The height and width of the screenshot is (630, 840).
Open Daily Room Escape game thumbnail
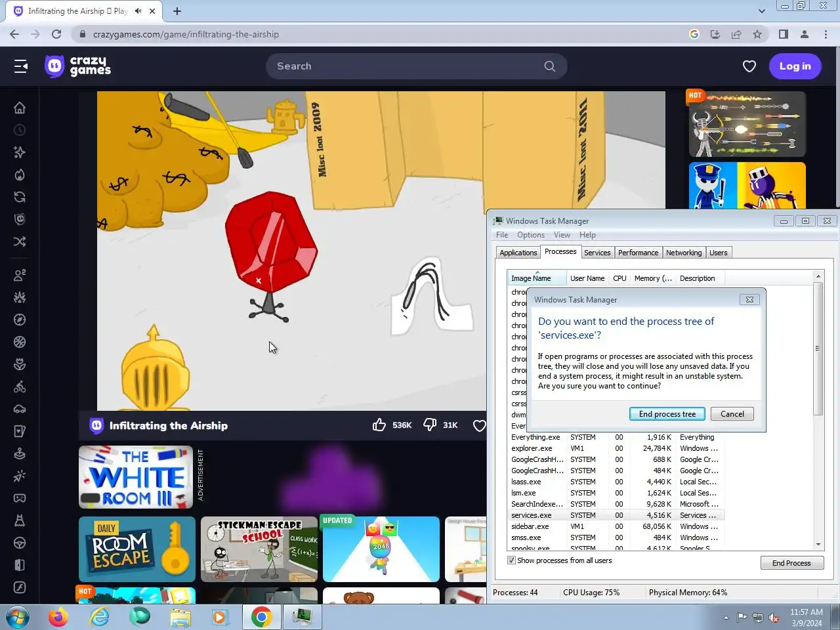tap(137, 549)
